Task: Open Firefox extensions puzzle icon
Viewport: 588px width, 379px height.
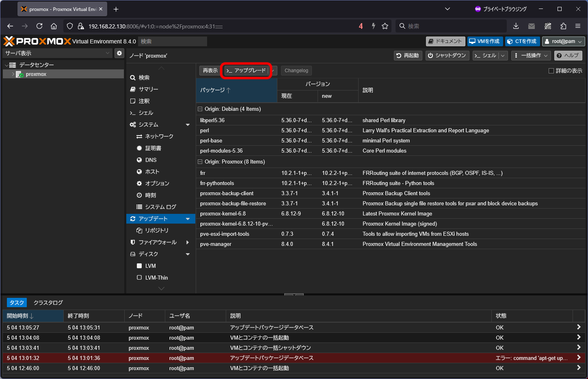Action: [x=563, y=26]
